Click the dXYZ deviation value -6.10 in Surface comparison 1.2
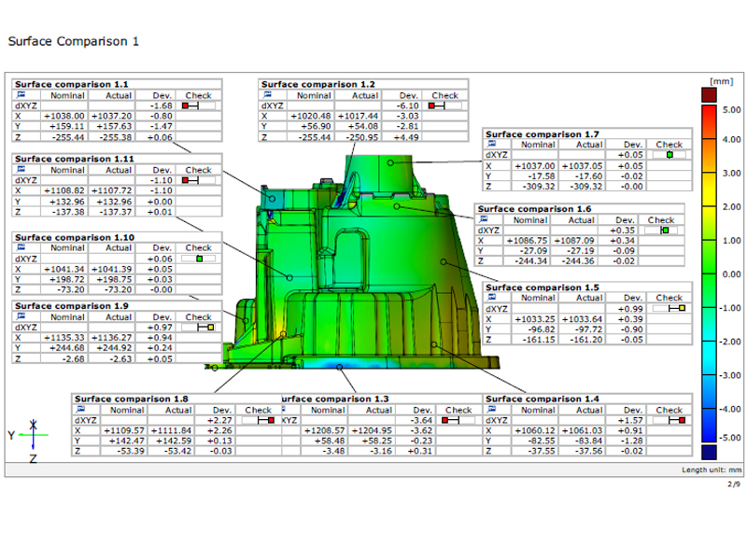 [406, 105]
